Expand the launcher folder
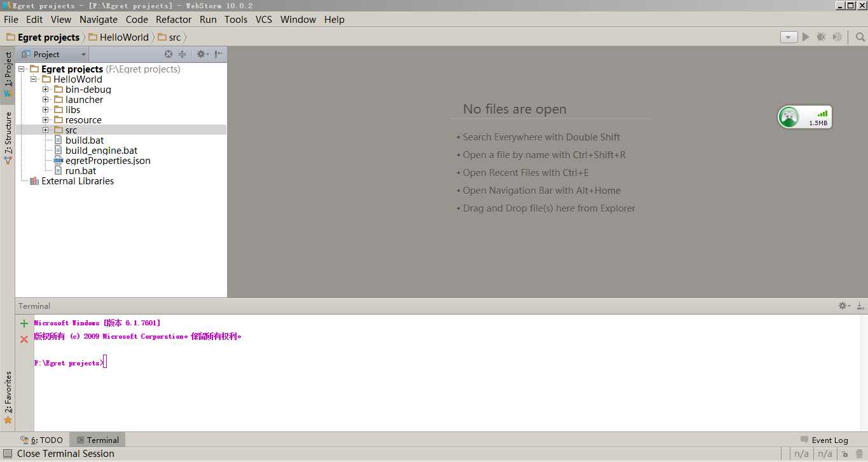The height and width of the screenshot is (462, 868). [46, 100]
